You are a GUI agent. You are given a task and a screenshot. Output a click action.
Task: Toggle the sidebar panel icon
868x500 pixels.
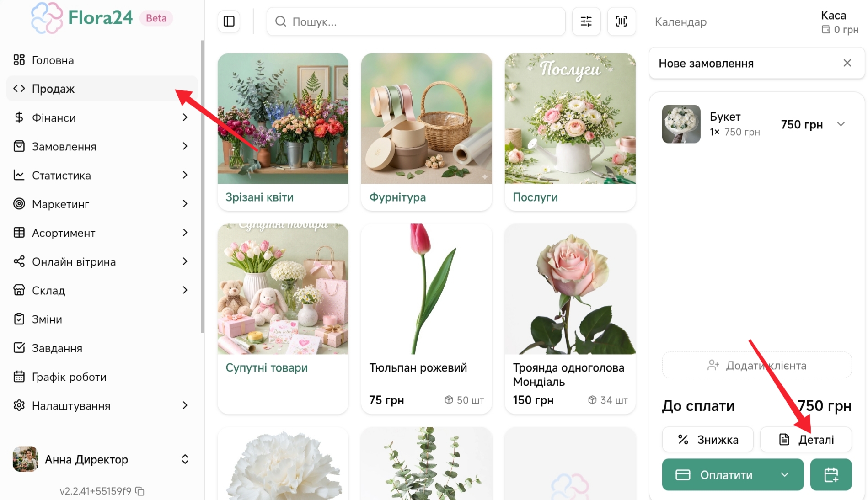[x=229, y=21]
